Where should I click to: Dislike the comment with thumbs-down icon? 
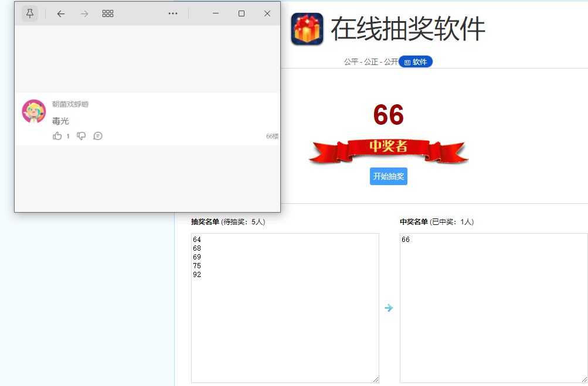81,136
